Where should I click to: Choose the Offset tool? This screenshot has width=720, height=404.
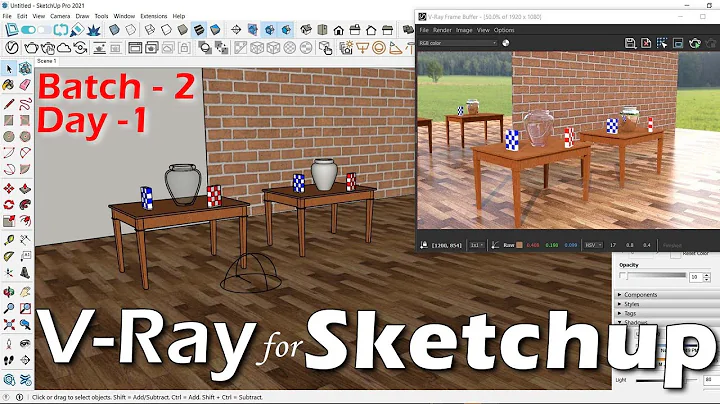(25, 221)
